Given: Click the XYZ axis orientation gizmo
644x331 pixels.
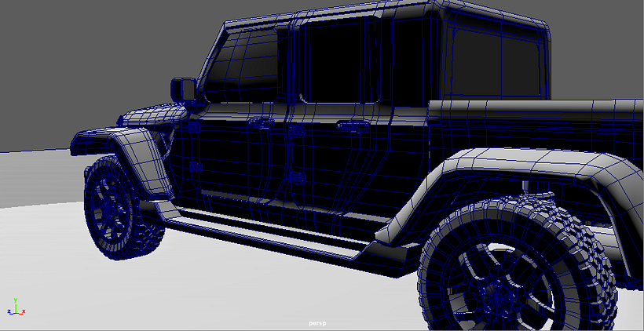Looking at the screenshot, I should tap(16, 307).
